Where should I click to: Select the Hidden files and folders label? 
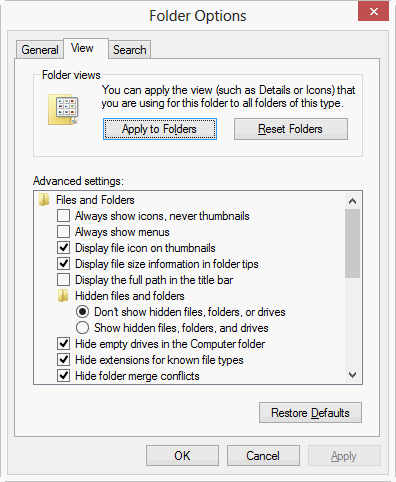tap(130, 296)
